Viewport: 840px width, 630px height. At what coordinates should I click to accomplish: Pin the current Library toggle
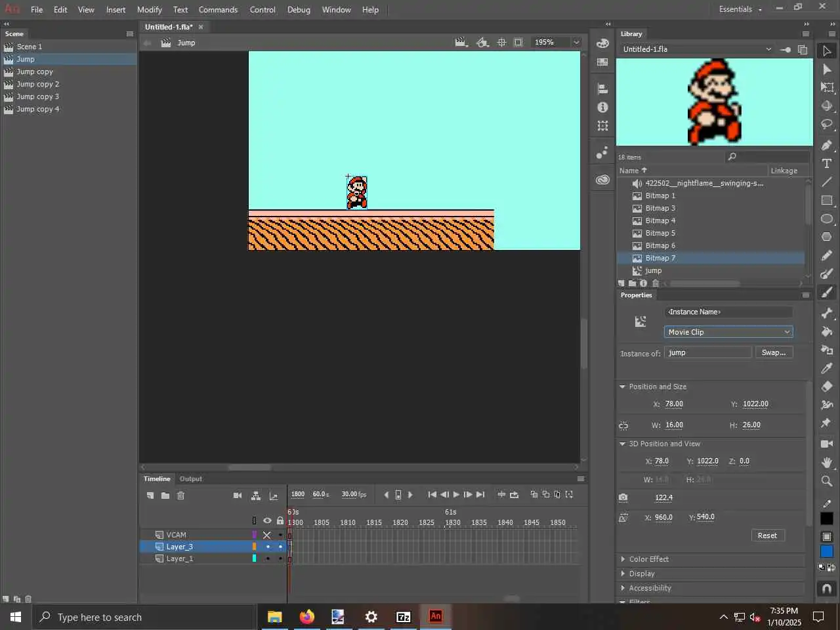coord(786,49)
